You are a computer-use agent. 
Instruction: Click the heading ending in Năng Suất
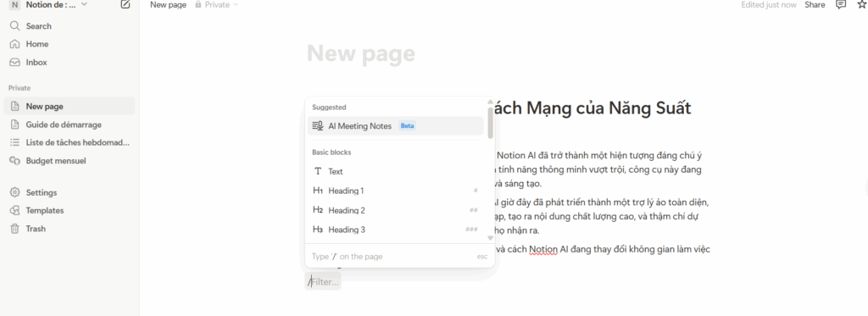tap(593, 108)
